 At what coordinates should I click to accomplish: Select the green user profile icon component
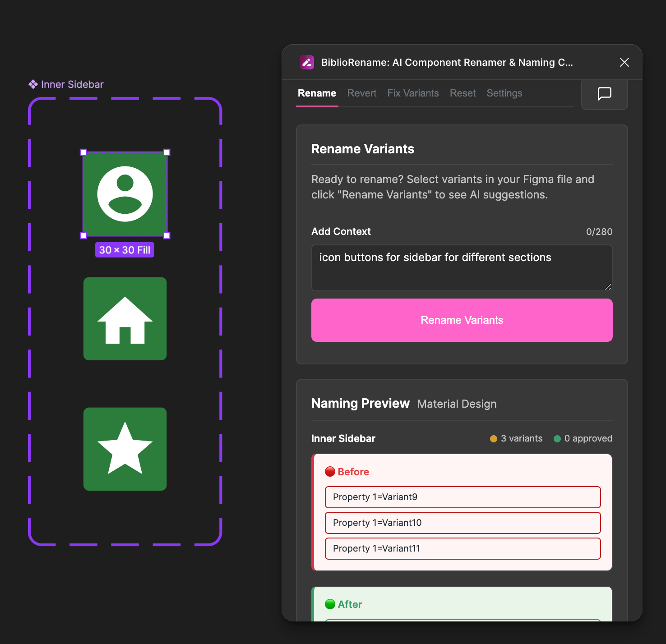pos(125,194)
